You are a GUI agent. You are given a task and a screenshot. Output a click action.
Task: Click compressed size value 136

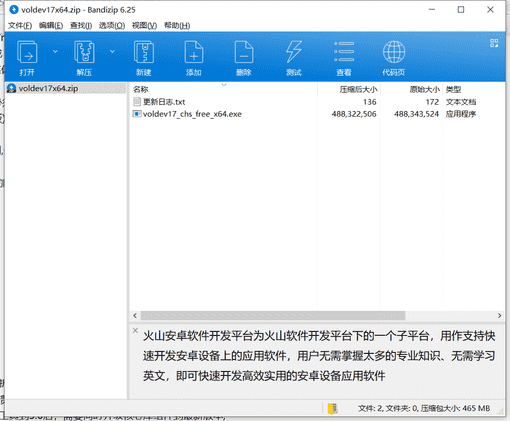[370, 102]
